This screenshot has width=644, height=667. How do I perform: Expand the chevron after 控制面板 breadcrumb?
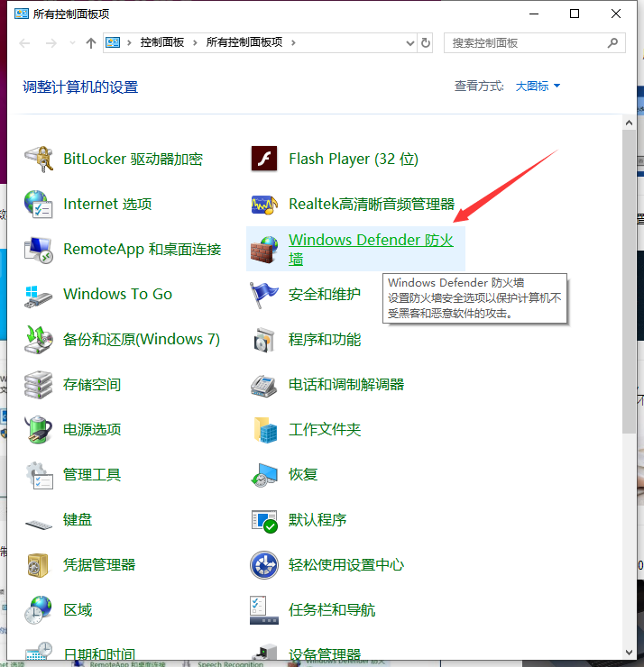tap(197, 42)
